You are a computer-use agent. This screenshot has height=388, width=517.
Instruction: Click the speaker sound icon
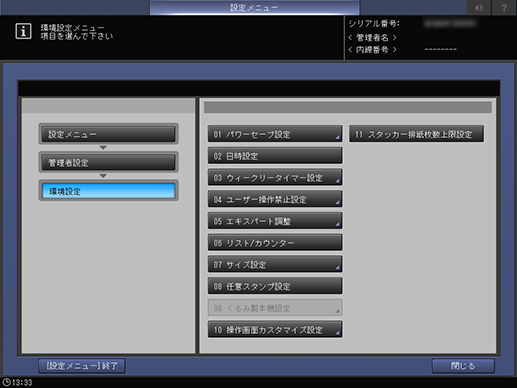[x=479, y=8]
